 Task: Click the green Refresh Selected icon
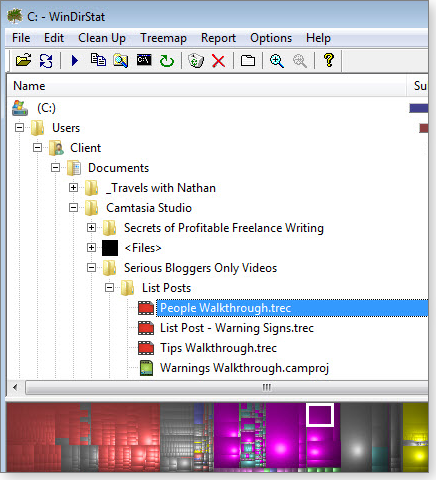(166, 61)
